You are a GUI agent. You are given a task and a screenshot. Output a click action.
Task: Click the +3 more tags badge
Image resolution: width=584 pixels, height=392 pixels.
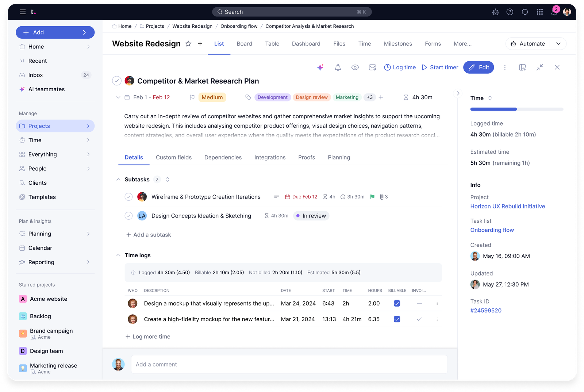point(370,97)
